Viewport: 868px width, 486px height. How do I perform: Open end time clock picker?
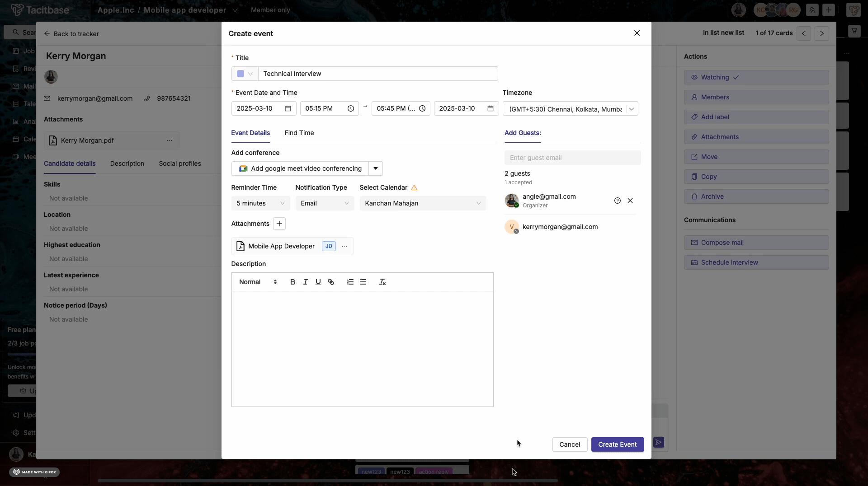tap(422, 108)
